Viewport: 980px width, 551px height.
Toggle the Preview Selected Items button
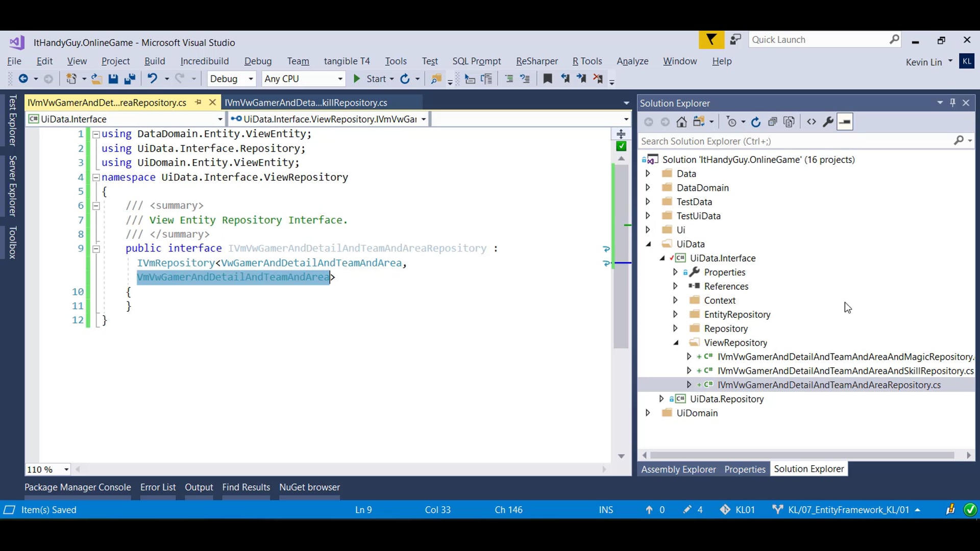pyautogui.click(x=845, y=122)
